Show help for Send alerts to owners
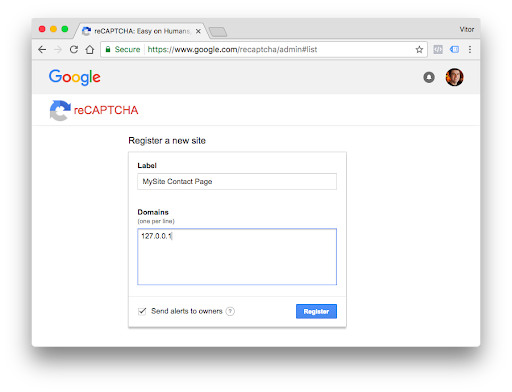 pos(230,311)
